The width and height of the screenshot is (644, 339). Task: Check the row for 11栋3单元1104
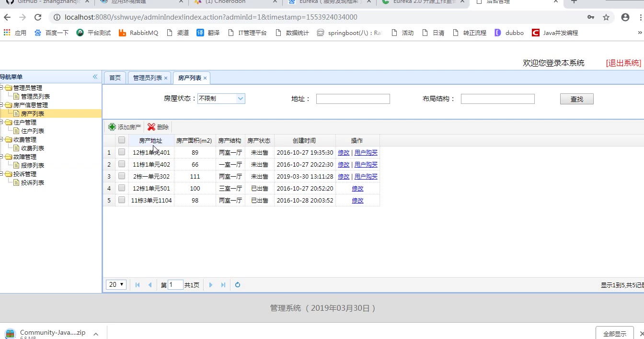pos(122,200)
